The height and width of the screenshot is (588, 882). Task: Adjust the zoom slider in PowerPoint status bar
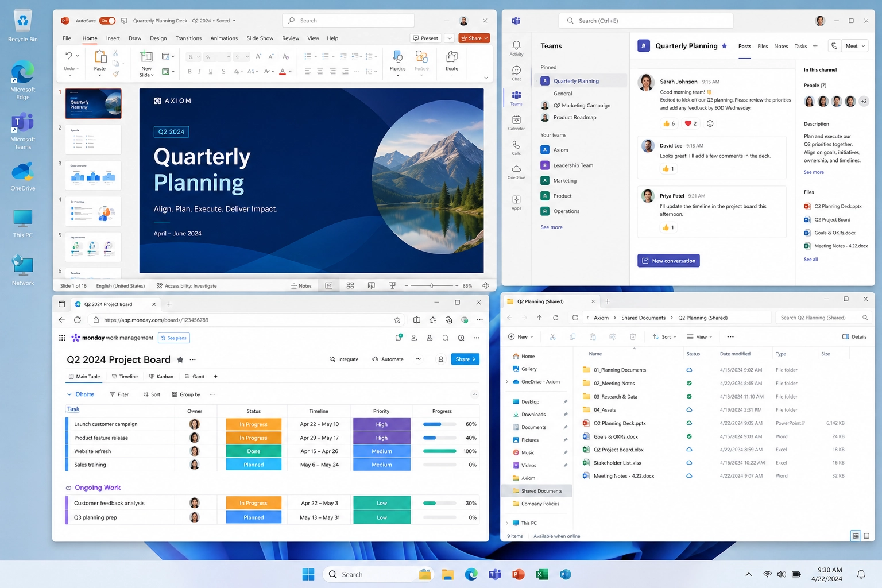[431, 285]
